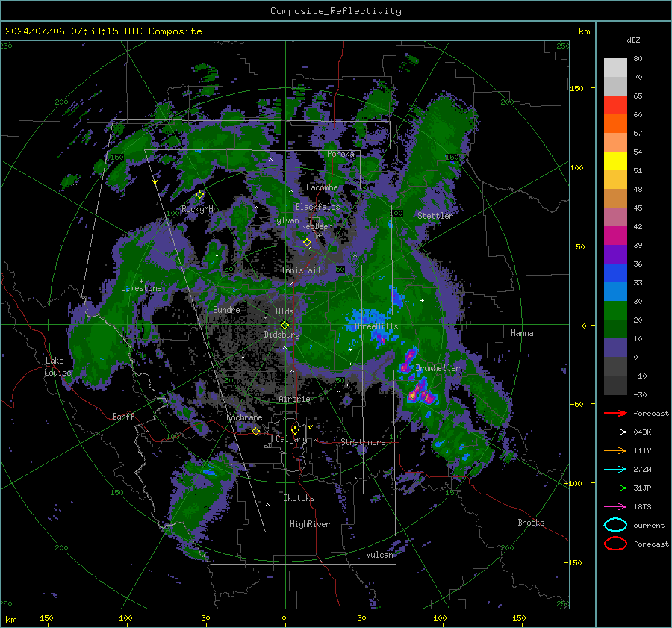Click the Didsbury label
This screenshot has height=628, width=672.
(281, 335)
